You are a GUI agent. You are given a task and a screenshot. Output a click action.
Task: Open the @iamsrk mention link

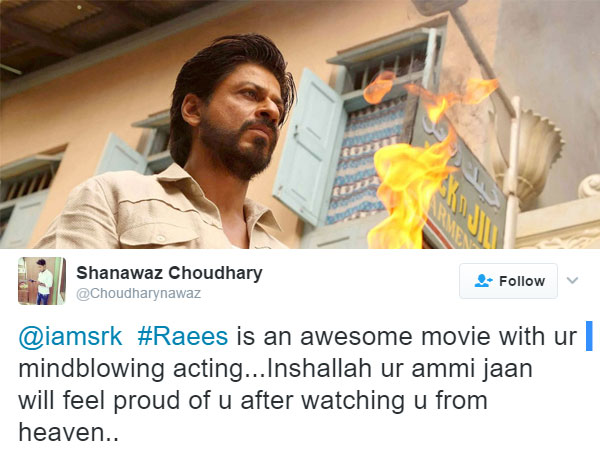[70, 336]
